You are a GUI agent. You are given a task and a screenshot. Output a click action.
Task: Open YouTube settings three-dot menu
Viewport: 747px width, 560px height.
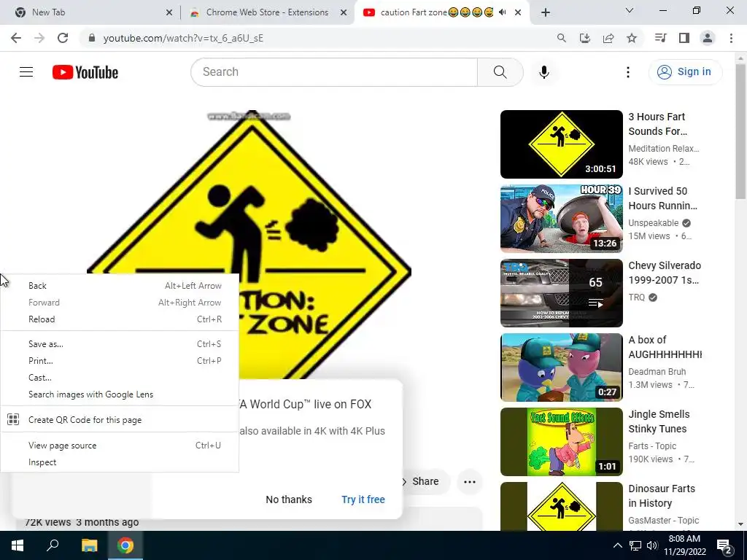click(x=628, y=72)
